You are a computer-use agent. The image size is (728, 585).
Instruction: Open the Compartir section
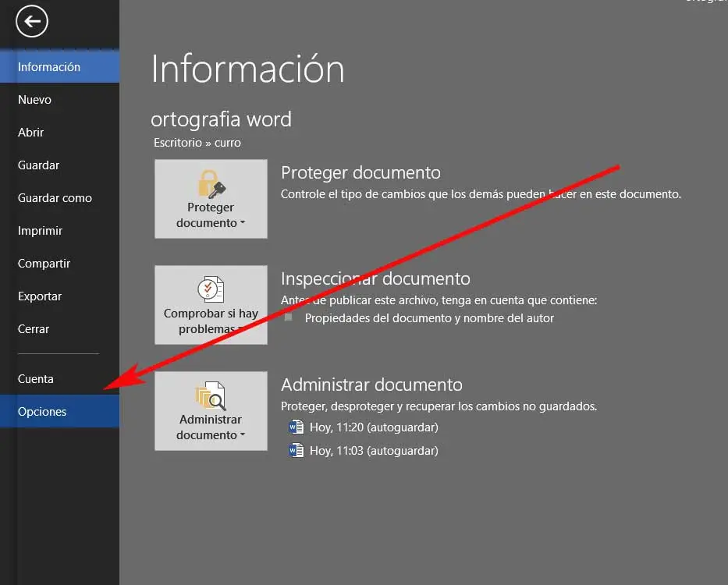pos(59,264)
